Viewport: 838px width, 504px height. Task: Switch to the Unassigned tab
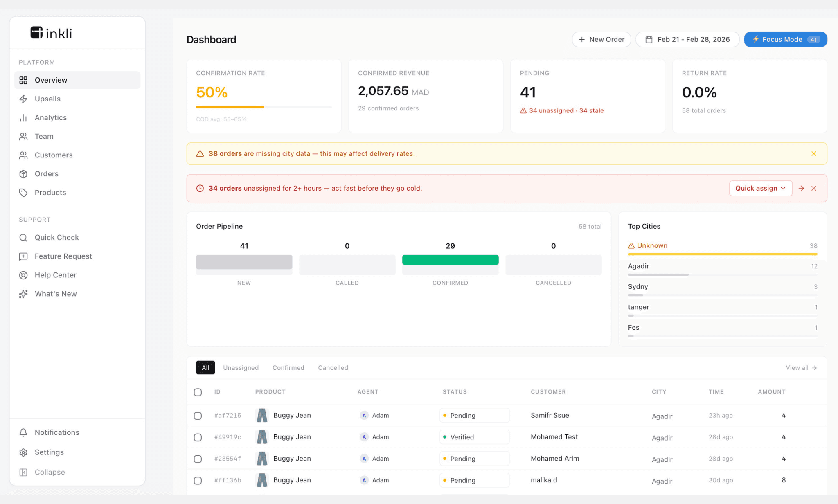coord(241,368)
